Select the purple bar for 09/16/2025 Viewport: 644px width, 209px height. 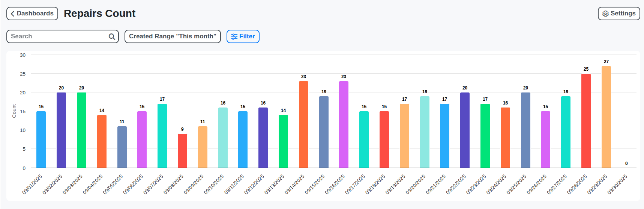pyautogui.click(x=344, y=124)
